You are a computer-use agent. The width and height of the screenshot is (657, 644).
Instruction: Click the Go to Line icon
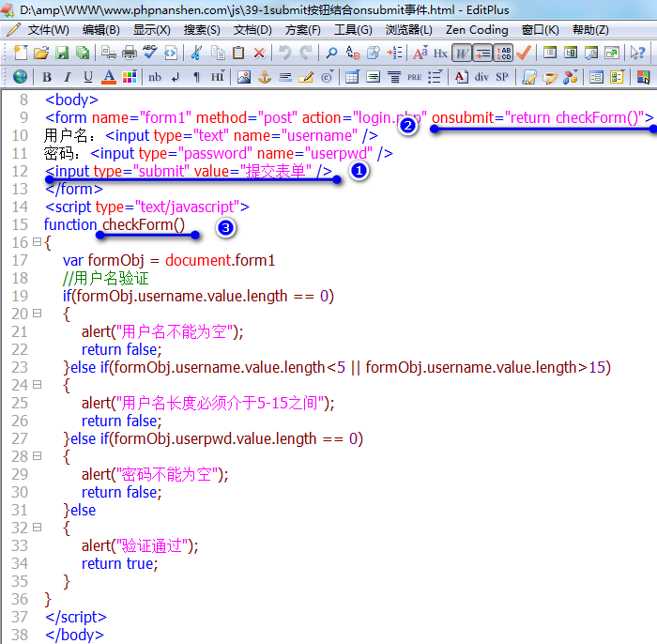point(394,53)
